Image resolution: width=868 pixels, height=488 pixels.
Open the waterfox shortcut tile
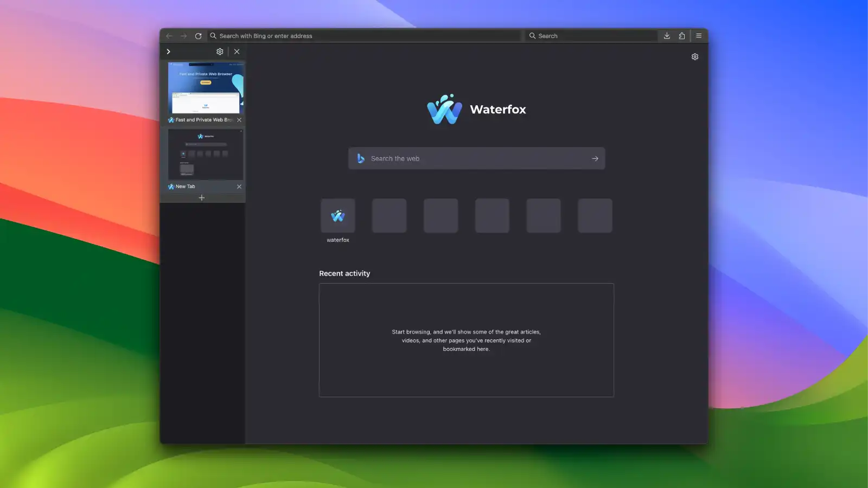(x=337, y=215)
